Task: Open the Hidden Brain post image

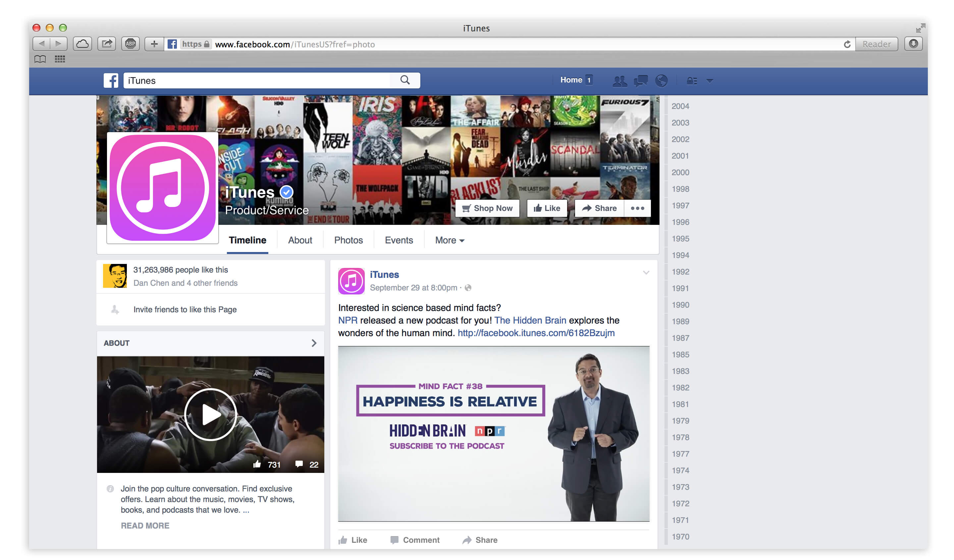Action: [494, 433]
